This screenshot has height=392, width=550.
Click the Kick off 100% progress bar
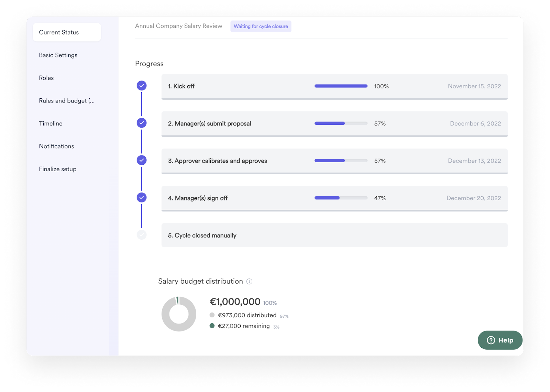click(341, 86)
